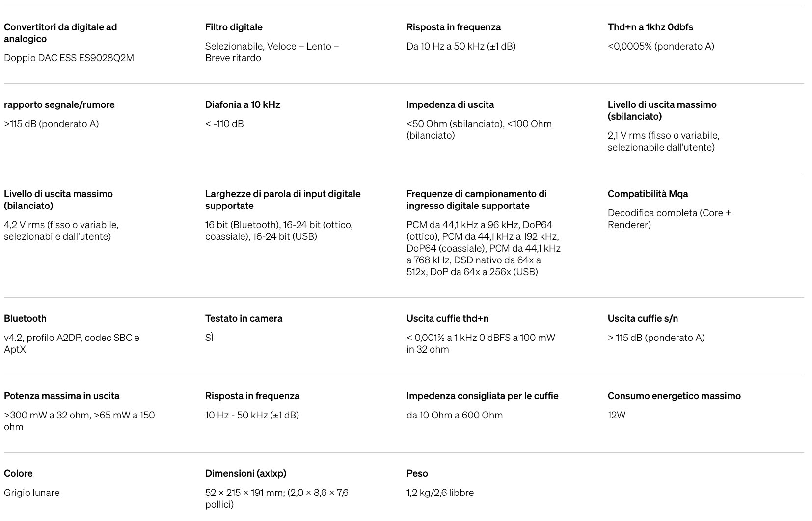The height and width of the screenshot is (521, 812).
Task: Click the 'Diafonia a 10 kHz' heading
Action: (x=243, y=104)
